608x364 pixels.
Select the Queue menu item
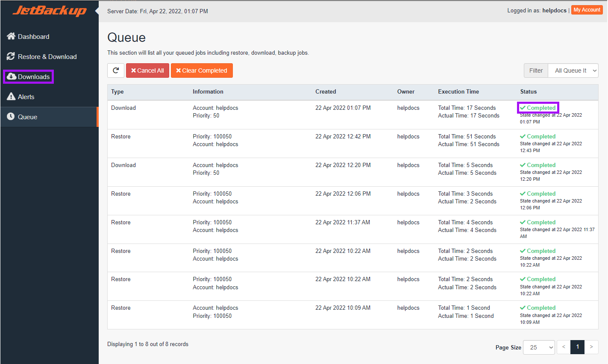[50, 117]
